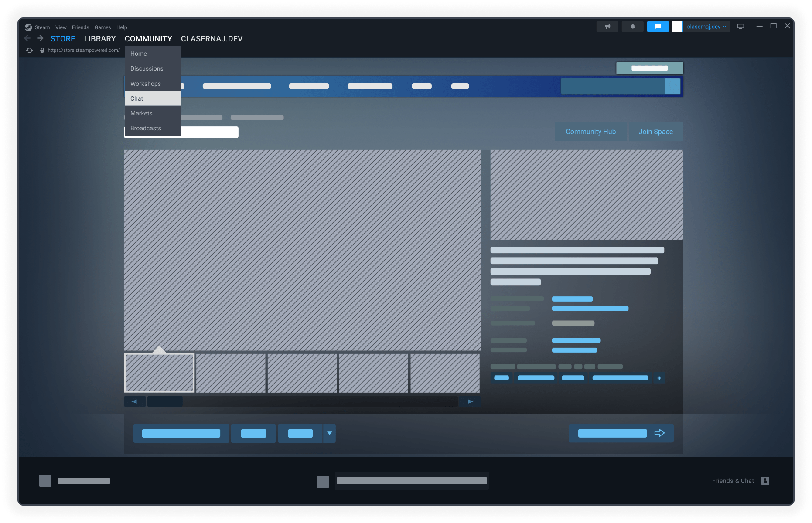Add a tag with the plus icon
Screen dimensions: 812x523
point(659,378)
